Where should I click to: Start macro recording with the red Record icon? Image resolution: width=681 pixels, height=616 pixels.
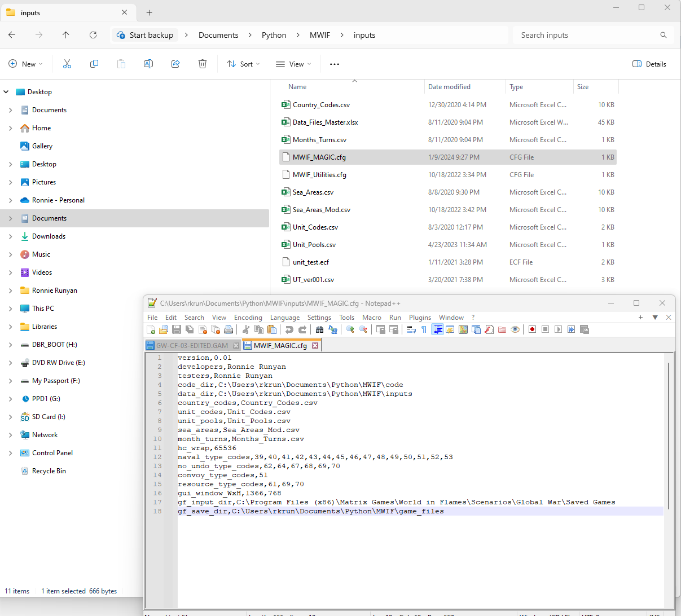[x=532, y=329]
